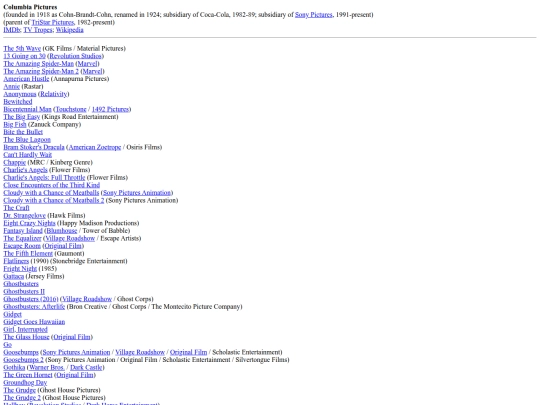Open The 5th Wave link

pos(22,49)
